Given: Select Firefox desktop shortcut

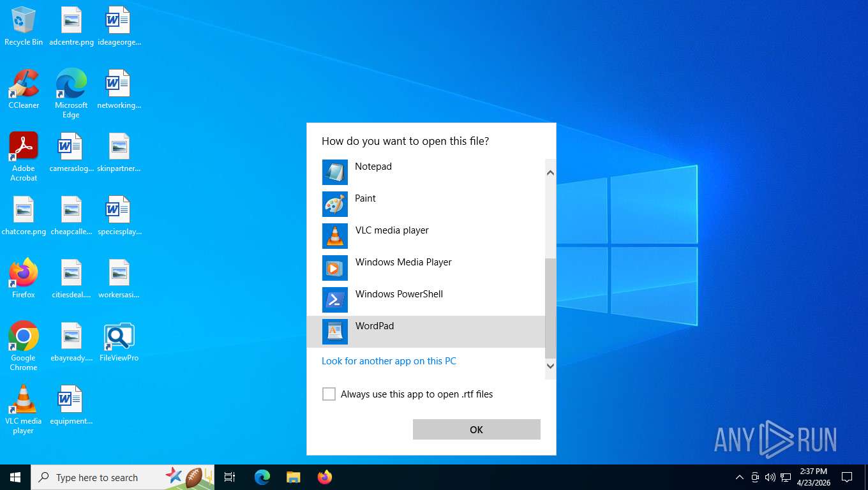Looking at the screenshot, I should pos(24,279).
